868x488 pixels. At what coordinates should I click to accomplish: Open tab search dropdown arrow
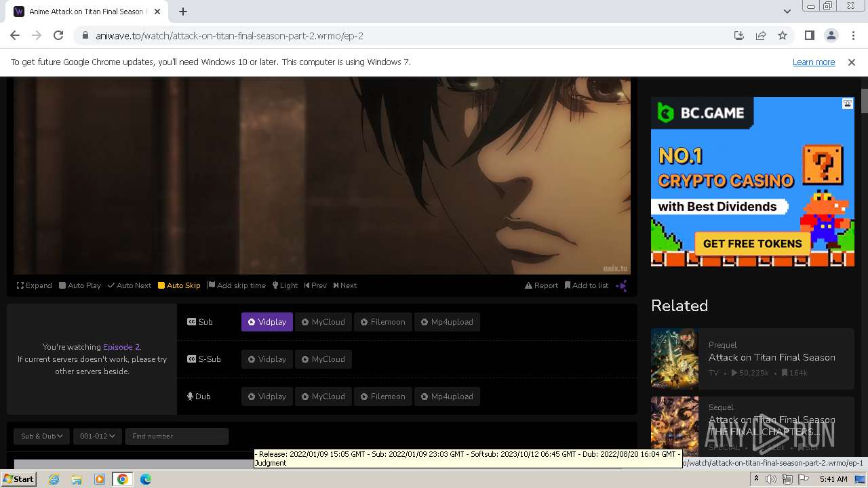point(787,12)
